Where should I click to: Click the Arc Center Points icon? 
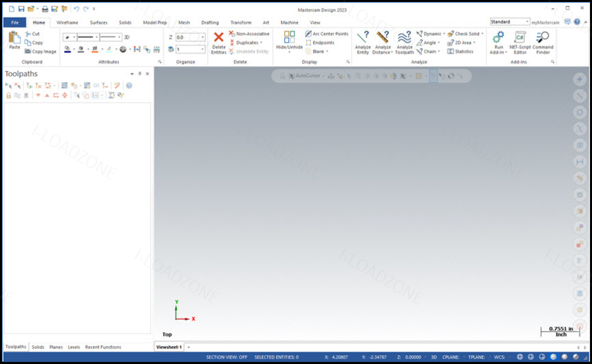click(308, 34)
